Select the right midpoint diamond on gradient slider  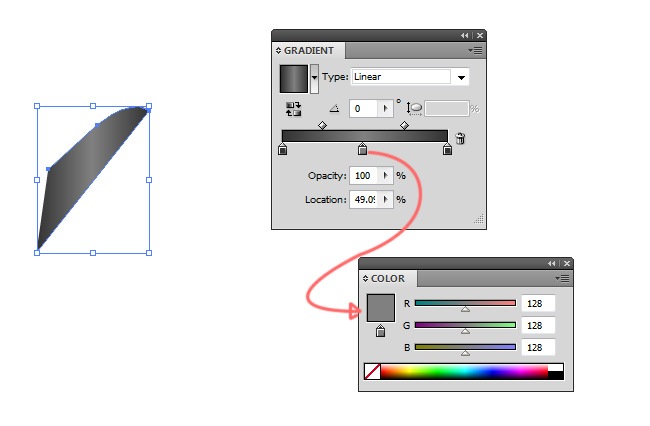pyautogui.click(x=404, y=125)
